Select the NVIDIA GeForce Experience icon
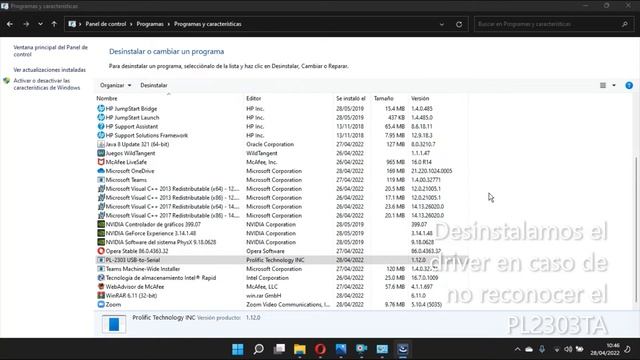640x360 pixels. pyautogui.click(x=101, y=233)
